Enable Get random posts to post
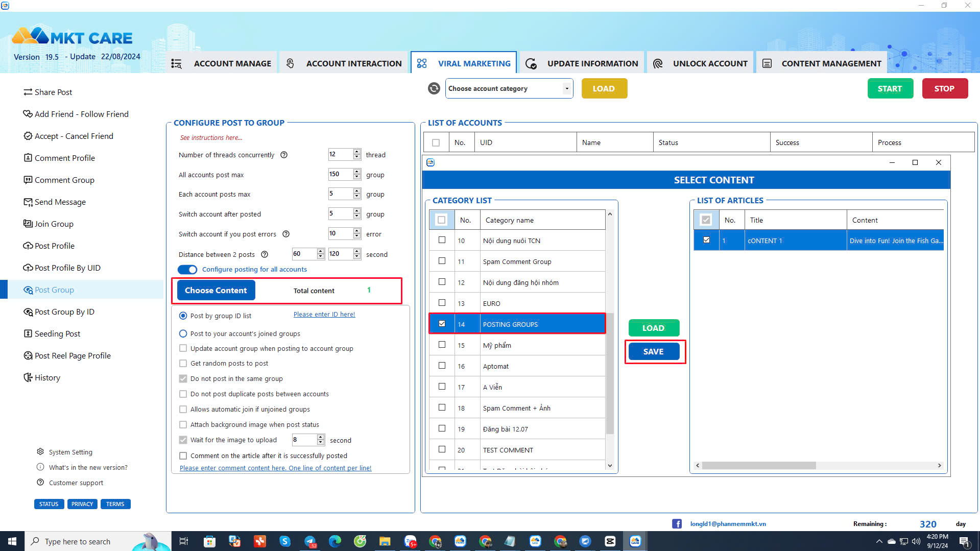Screen dimensions: 980x551 coord(183,363)
